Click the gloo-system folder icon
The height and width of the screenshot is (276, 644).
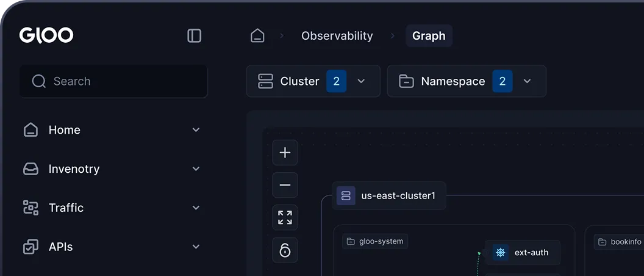click(x=351, y=241)
